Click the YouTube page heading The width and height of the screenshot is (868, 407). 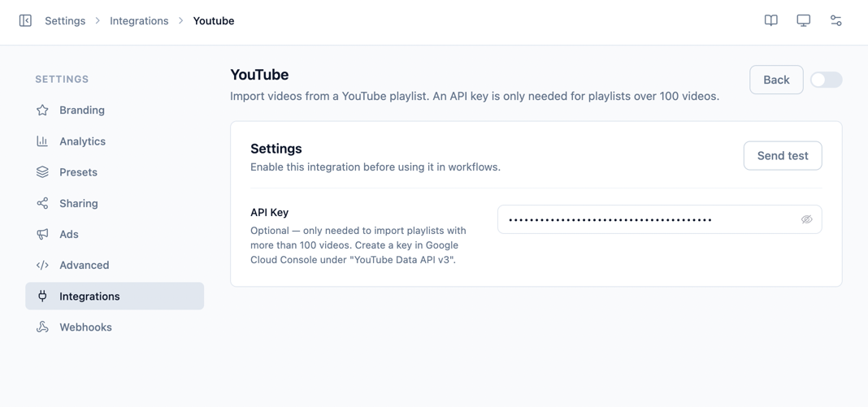coord(259,75)
